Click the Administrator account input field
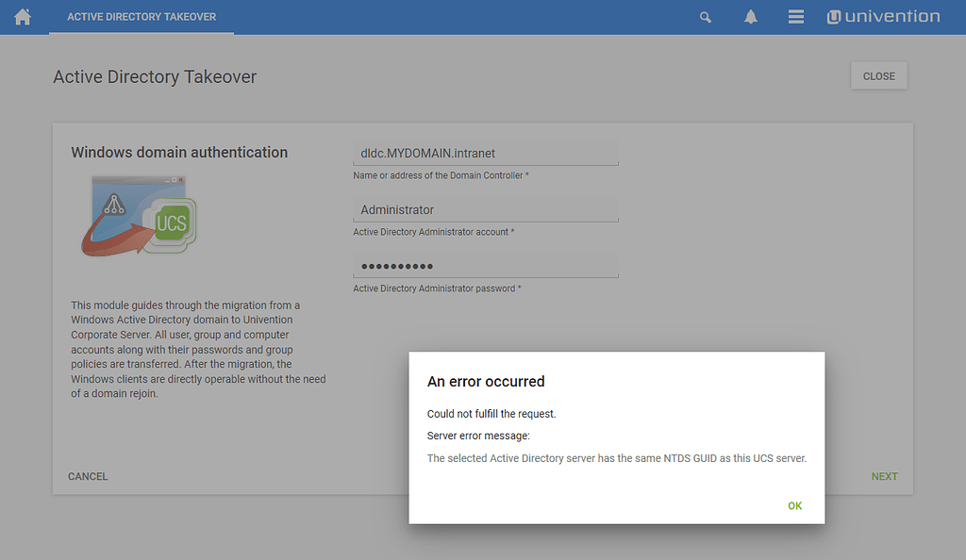Viewport: 966px width, 560px height. pyautogui.click(x=486, y=209)
